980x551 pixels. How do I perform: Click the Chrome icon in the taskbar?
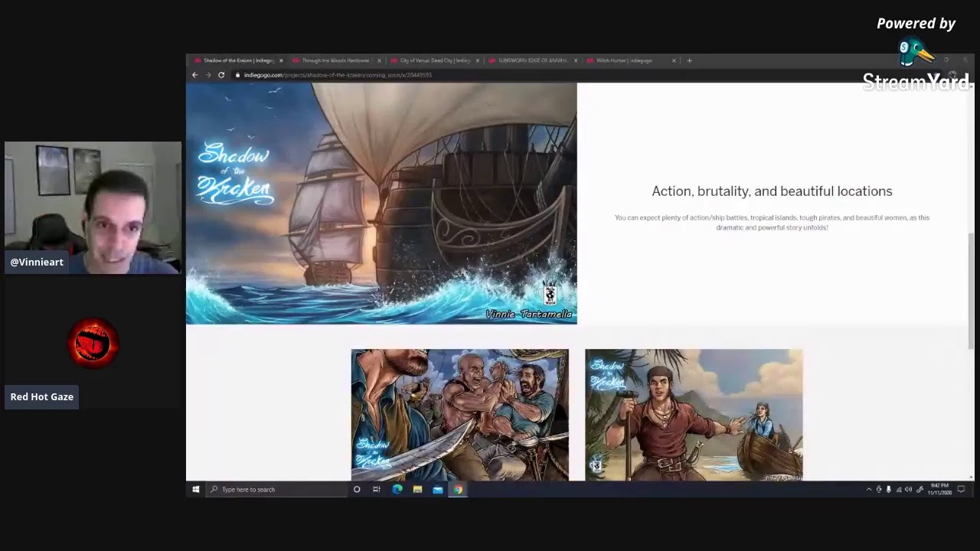click(x=458, y=489)
